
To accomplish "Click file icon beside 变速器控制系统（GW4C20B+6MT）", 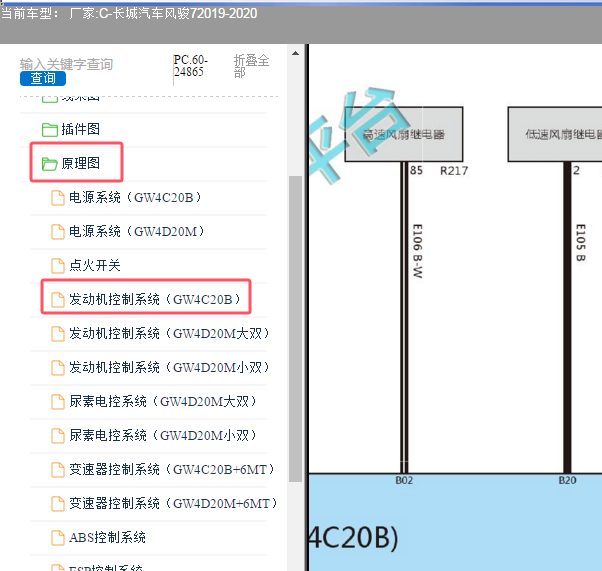I will [x=58, y=470].
